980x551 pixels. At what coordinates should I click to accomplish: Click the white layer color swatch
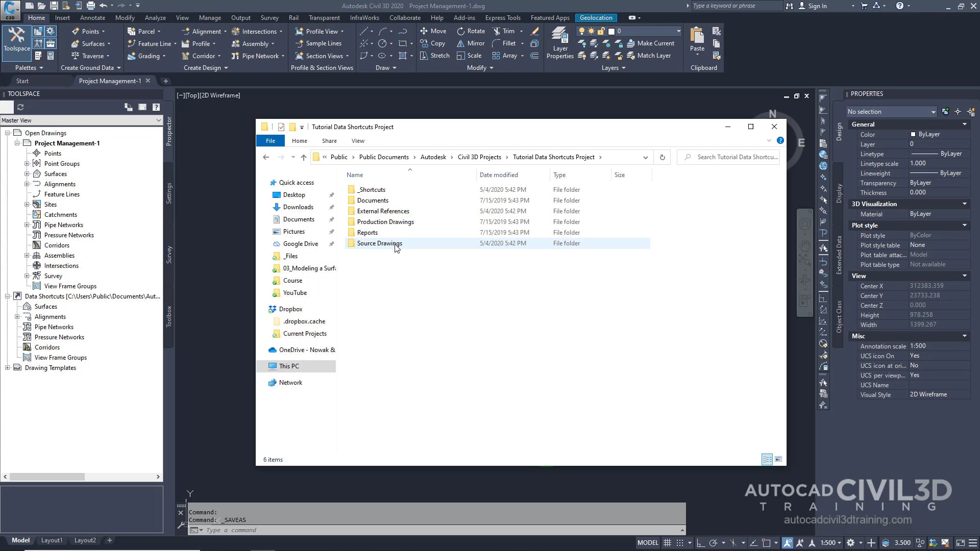click(611, 31)
